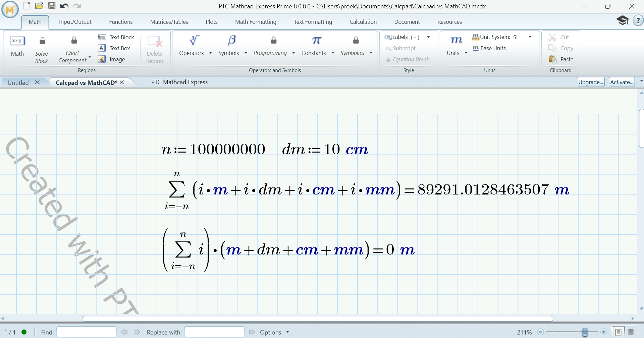The image size is (644, 338).
Task: Click the Activate button
Action: coord(621,82)
